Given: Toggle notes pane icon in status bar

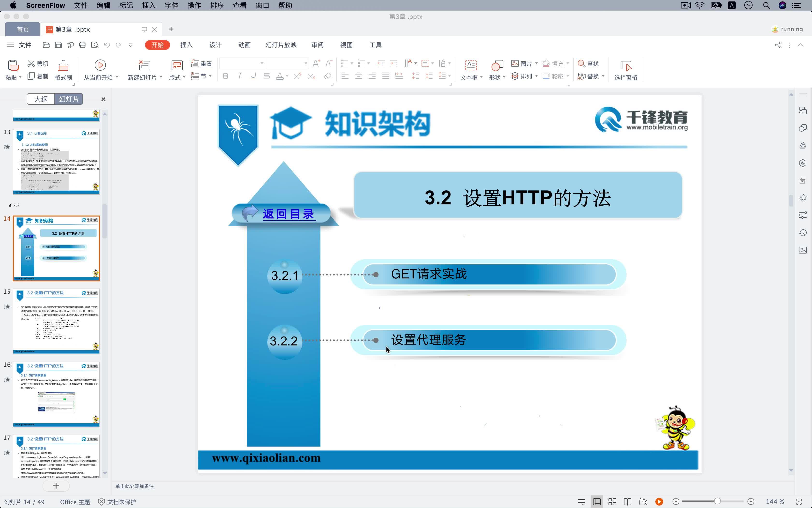Looking at the screenshot, I should [x=581, y=502].
